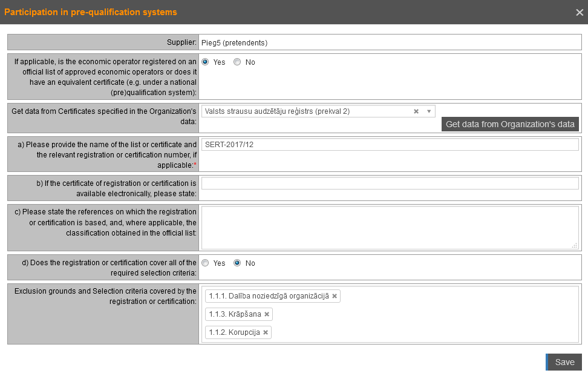Screen dimensions: 588x376
Task: Click the references text area
Action: click(390, 227)
